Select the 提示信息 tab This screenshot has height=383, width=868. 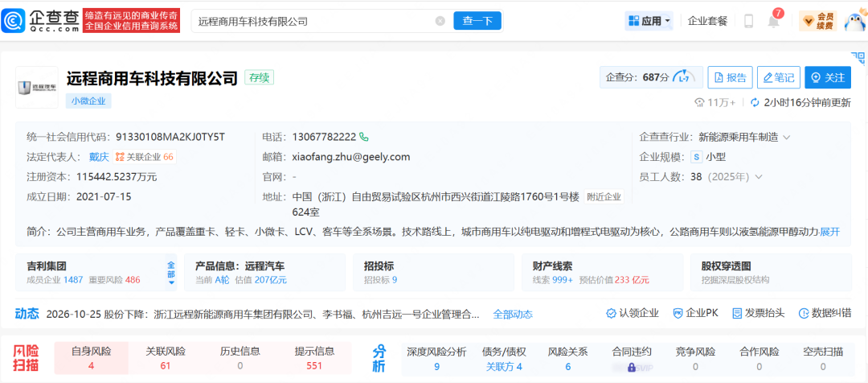(314, 358)
